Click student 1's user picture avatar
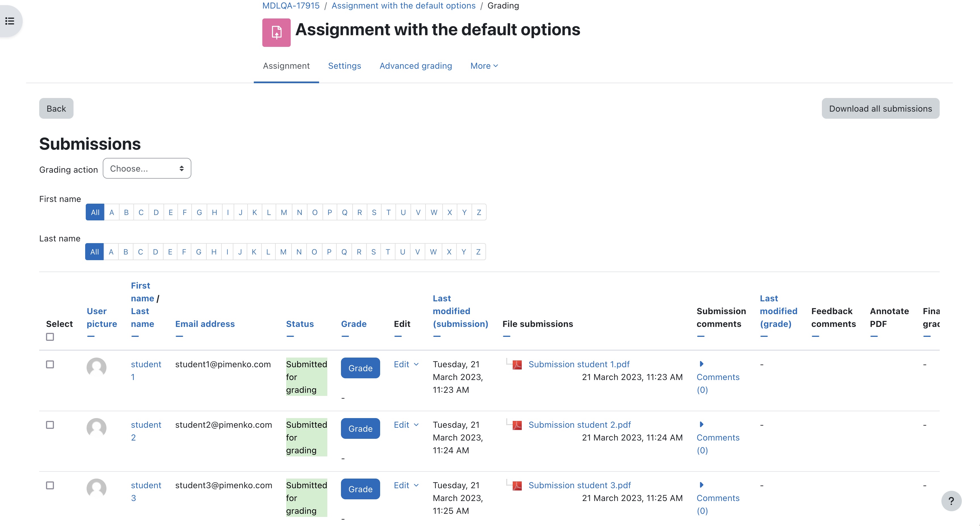 [x=96, y=367]
